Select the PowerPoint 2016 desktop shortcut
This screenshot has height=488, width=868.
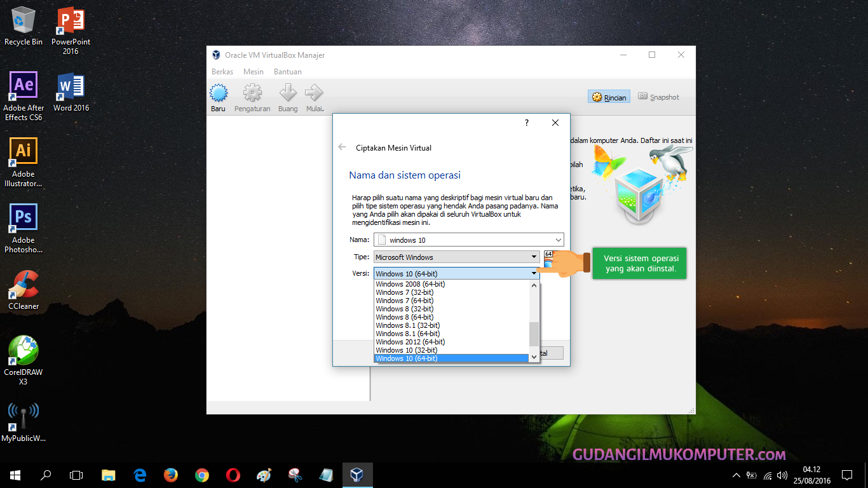click(71, 30)
